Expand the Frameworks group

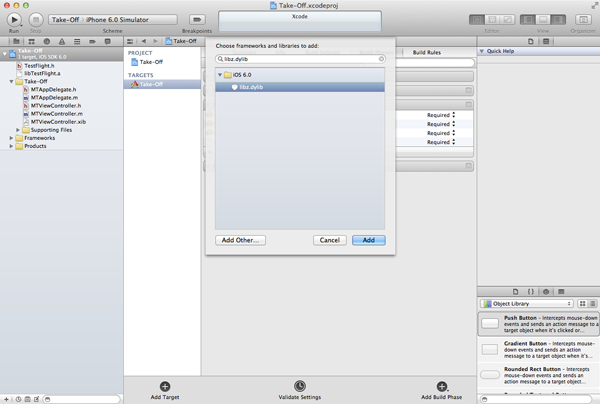[11, 138]
